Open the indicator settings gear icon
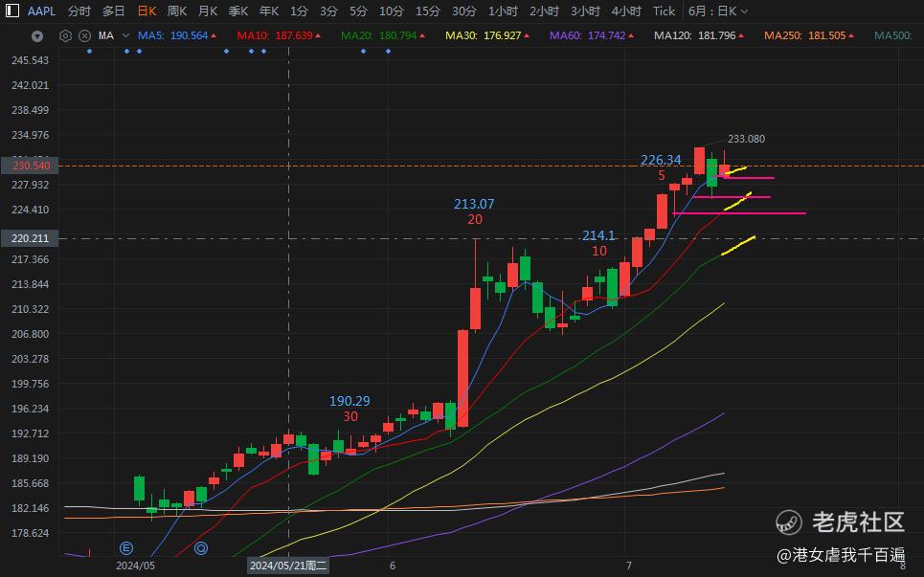 pos(65,36)
